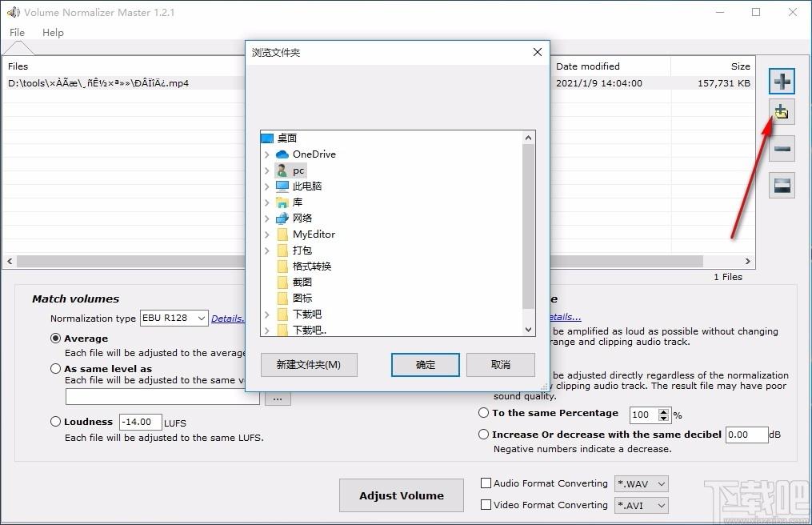Open the Normalization type EBU R128 dropdown

click(x=174, y=319)
